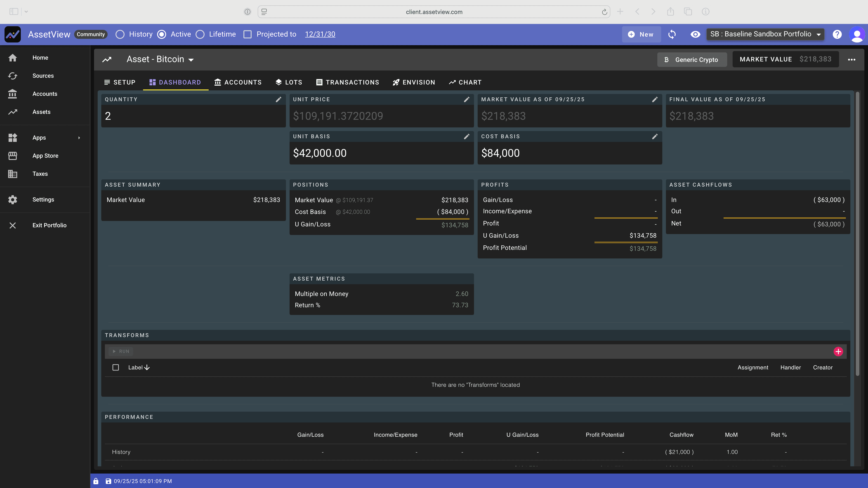Open the App Store from the sidebar

point(45,156)
